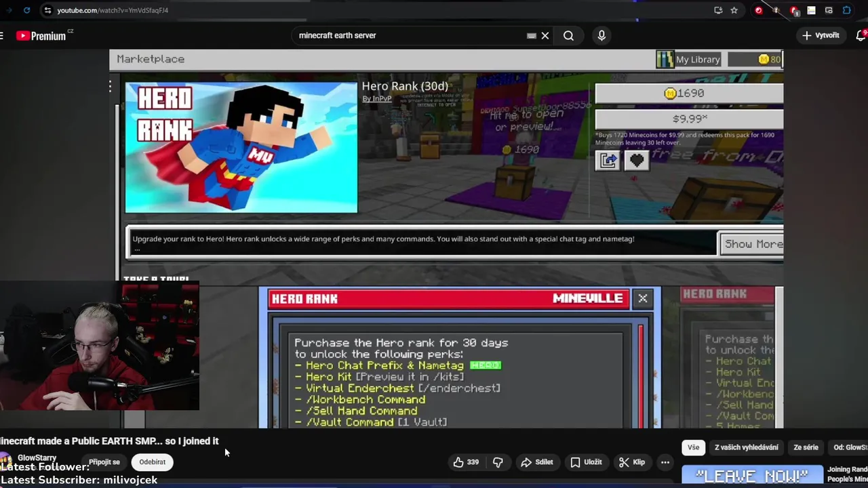
Task: Click the video title text
Action: tap(109, 441)
